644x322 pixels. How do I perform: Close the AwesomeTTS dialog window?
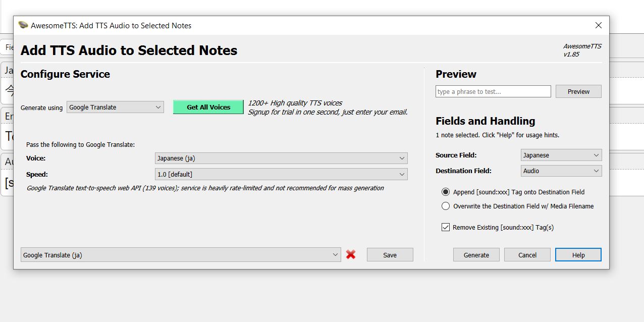598,25
